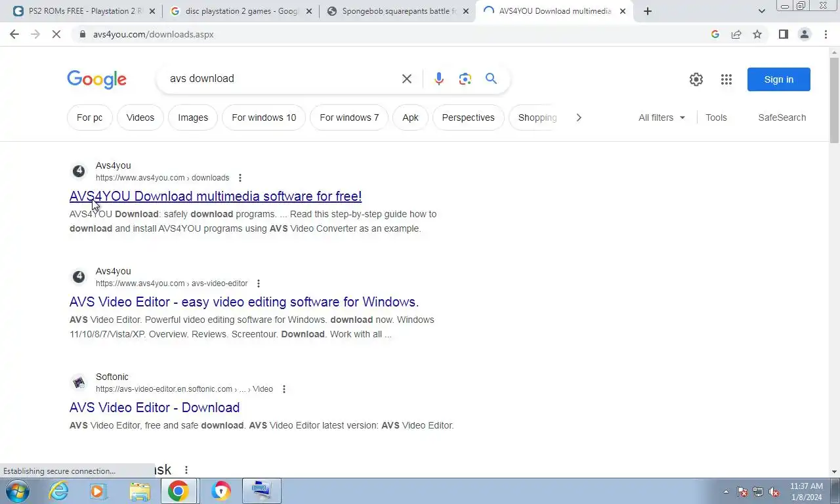The height and width of the screenshot is (504, 840).
Task: Click the vertical scrollbar down arrow
Action: (x=834, y=471)
